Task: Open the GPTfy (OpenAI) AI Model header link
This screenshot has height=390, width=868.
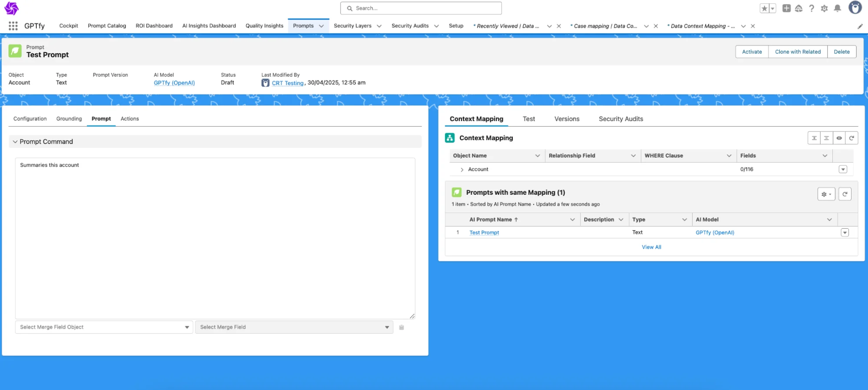Action: tap(174, 83)
